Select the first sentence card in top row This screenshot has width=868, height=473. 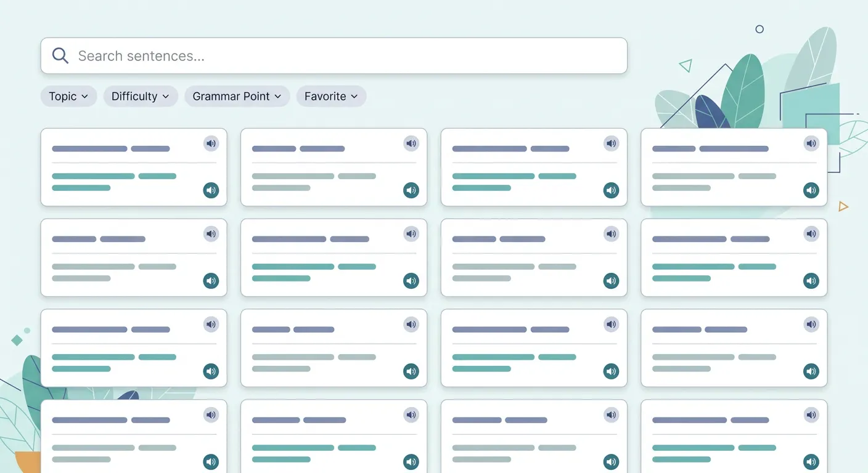134,167
